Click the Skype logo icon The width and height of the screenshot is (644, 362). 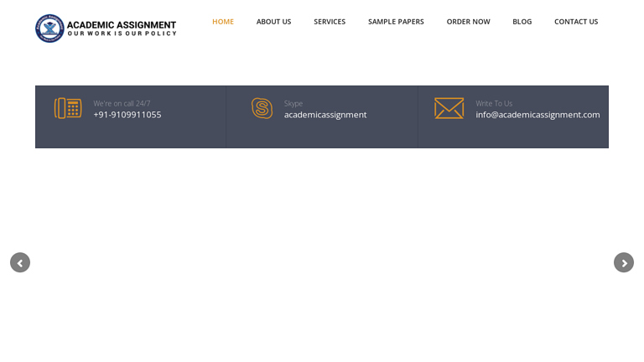(262, 108)
